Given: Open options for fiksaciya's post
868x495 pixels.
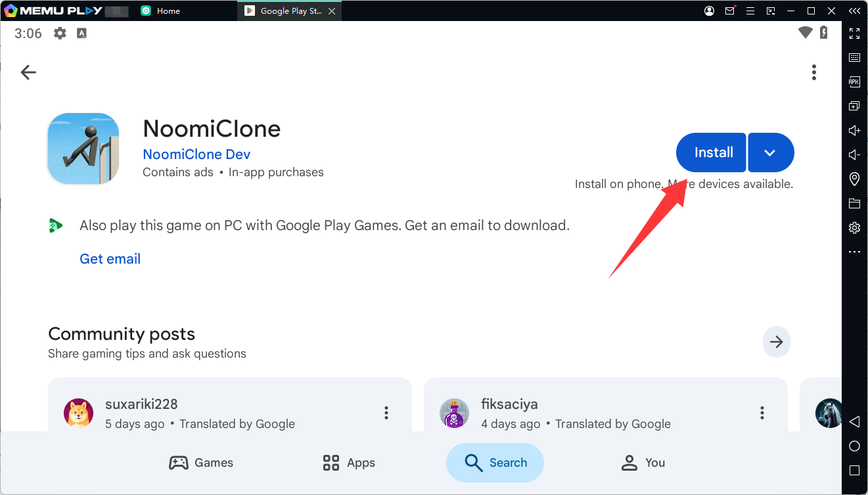Looking at the screenshot, I should point(762,413).
